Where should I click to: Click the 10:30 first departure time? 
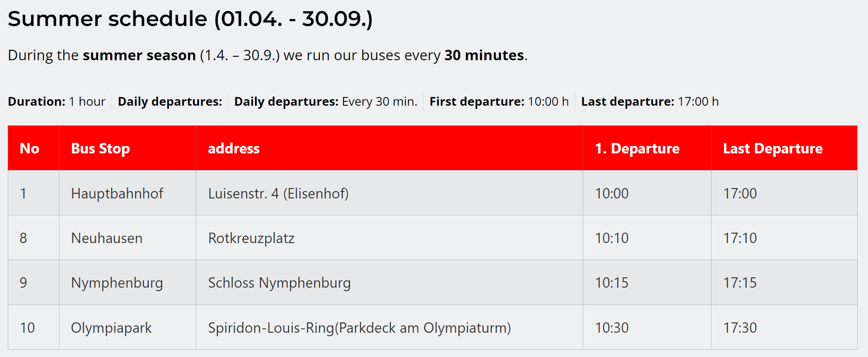coord(612,328)
